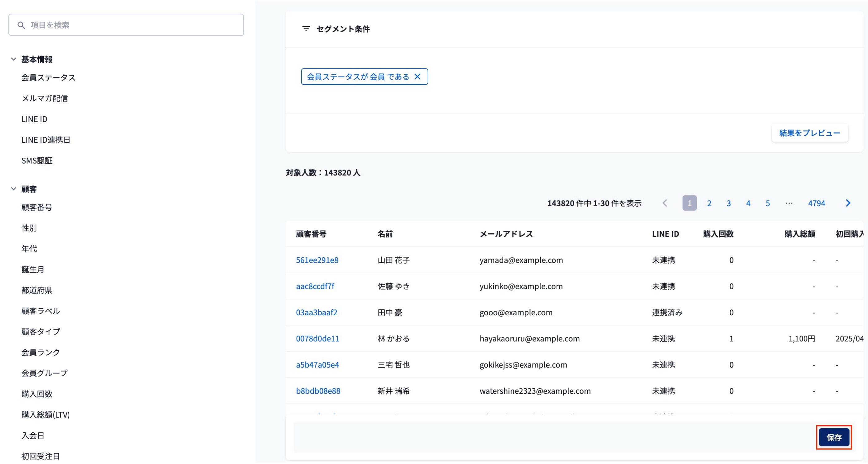Select 会員ステータス in sidebar
Screen dimensions: 868x464
[48, 77]
